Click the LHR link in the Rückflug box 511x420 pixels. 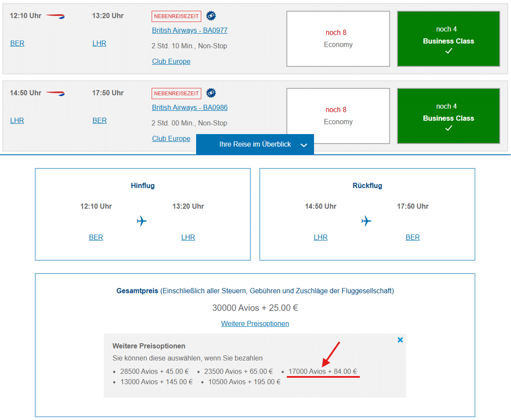(x=320, y=237)
